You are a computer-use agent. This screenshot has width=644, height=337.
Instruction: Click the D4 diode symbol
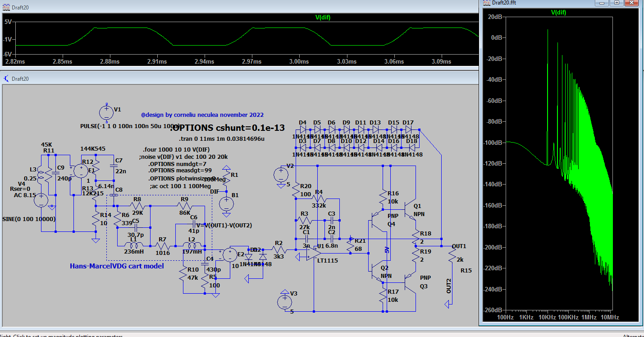click(x=303, y=129)
